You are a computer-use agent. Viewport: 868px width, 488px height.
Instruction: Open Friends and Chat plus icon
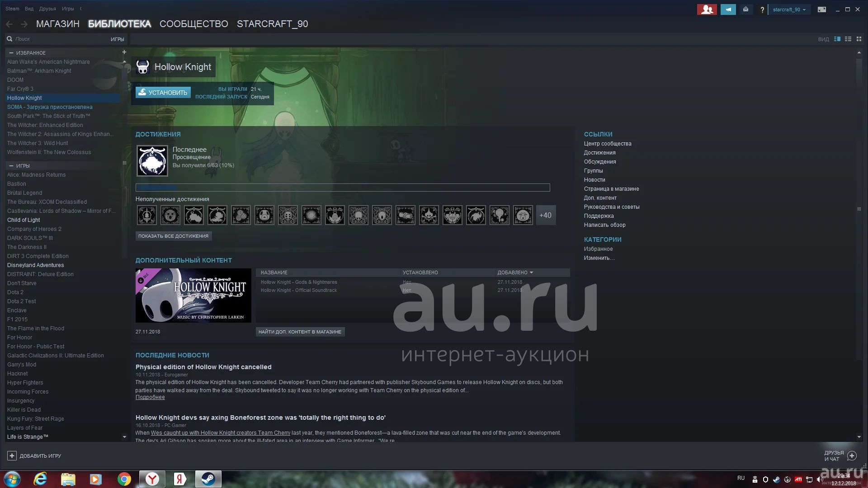coord(852,456)
